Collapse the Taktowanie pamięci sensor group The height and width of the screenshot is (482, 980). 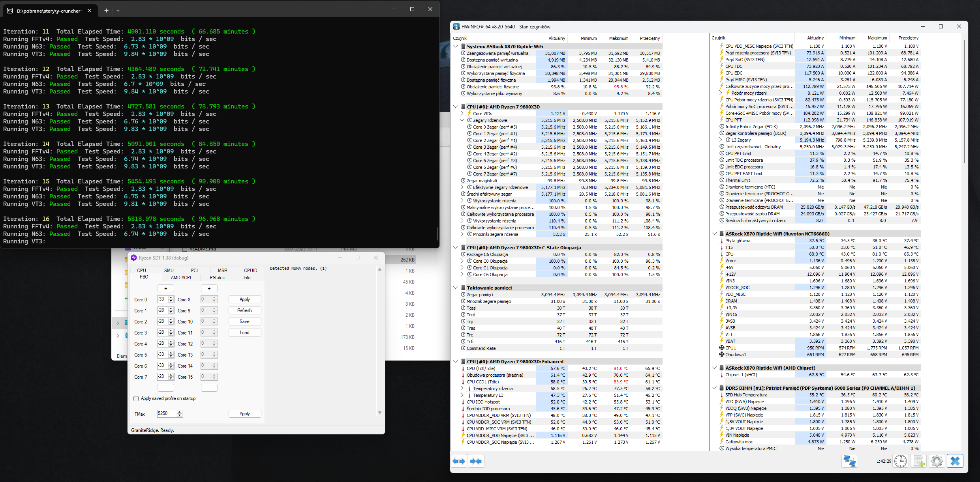tap(456, 288)
